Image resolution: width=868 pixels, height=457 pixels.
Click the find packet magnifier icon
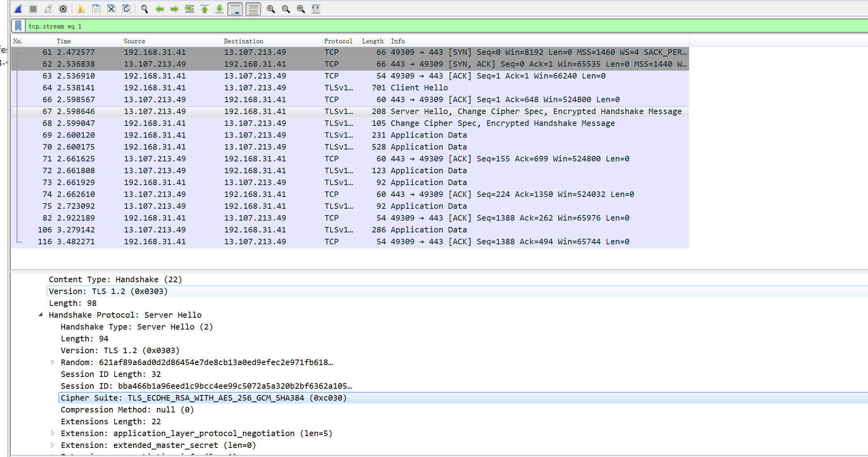[x=145, y=9]
